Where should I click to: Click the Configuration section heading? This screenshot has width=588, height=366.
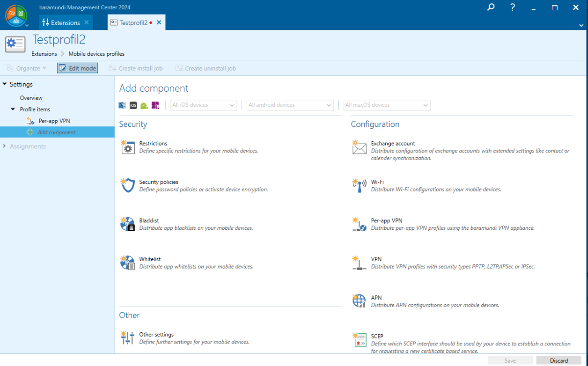tap(375, 124)
